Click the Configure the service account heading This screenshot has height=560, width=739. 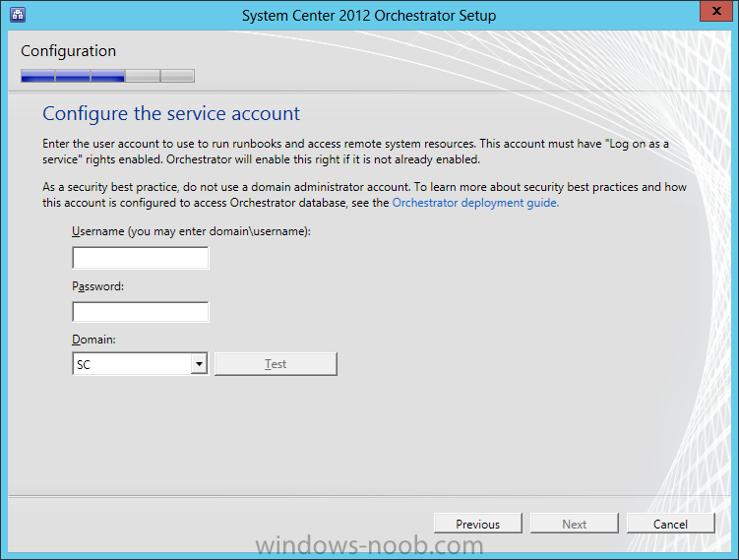[171, 113]
